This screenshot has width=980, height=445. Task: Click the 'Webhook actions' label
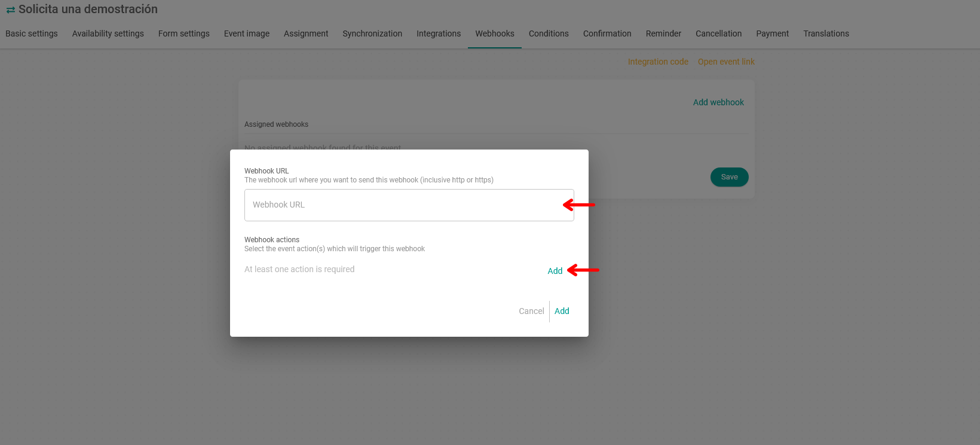(x=272, y=240)
